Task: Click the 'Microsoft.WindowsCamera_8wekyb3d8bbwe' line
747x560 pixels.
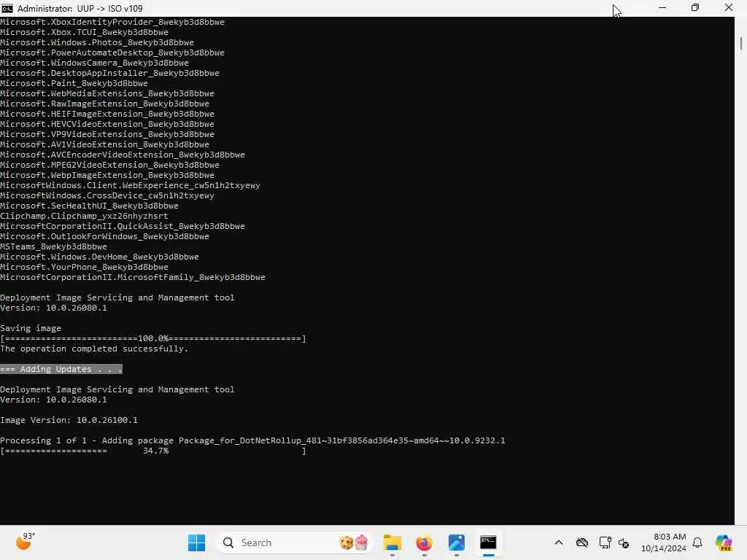Action: (94, 63)
